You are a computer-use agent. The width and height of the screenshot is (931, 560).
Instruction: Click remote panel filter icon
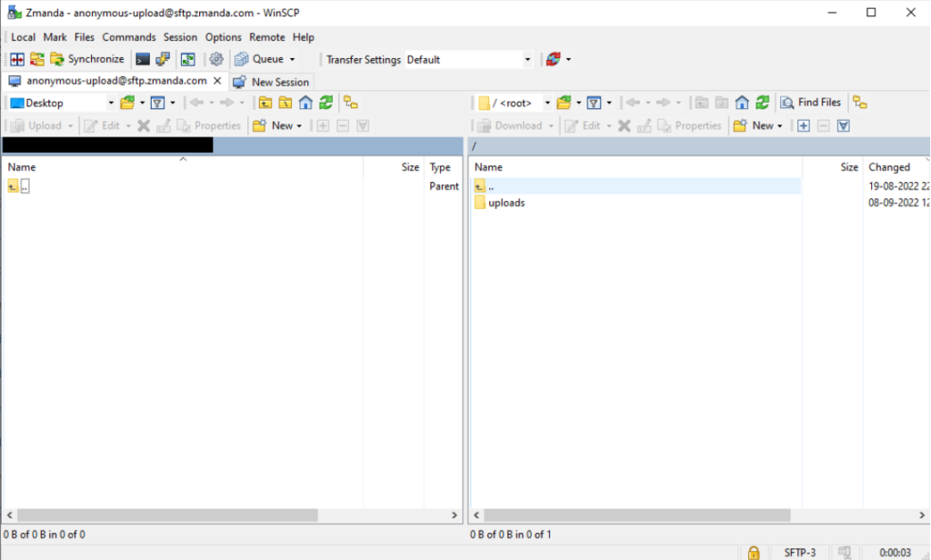pyautogui.click(x=594, y=103)
